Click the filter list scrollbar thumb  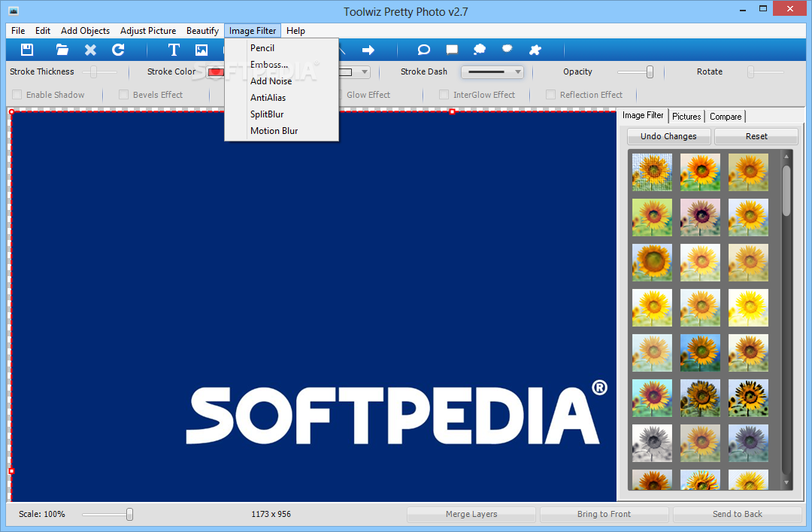[786, 190]
